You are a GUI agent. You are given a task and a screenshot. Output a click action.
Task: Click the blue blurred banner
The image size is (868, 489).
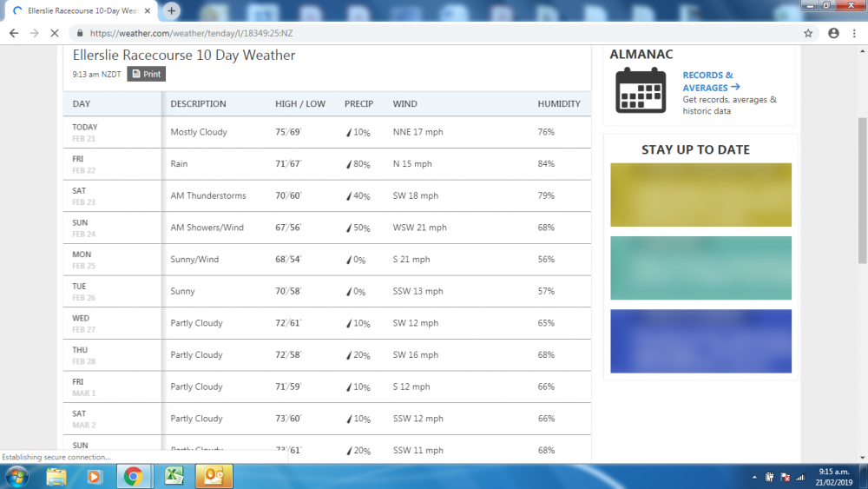click(700, 341)
